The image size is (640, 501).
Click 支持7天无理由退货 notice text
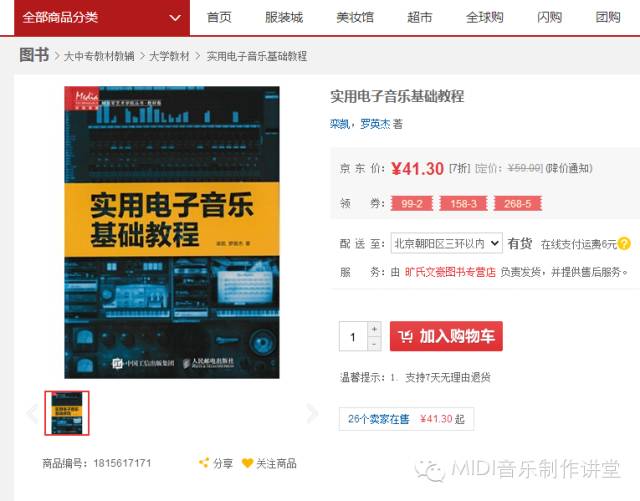click(448, 377)
